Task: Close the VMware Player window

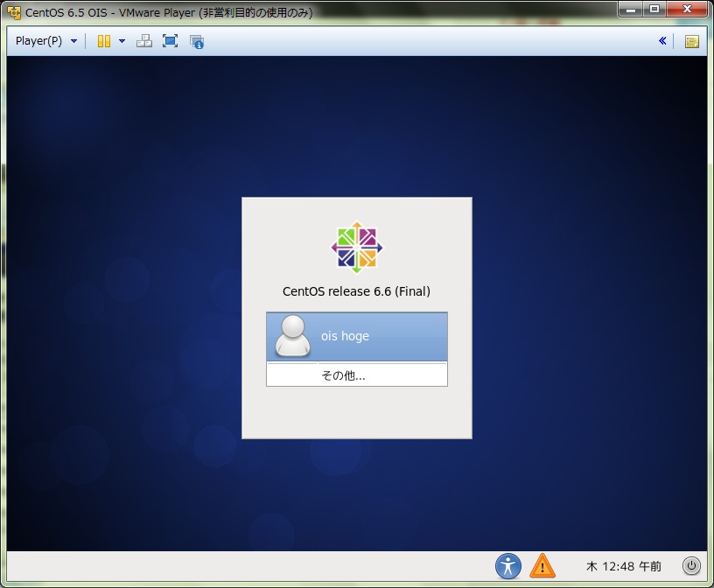Action: pos(688,9)
